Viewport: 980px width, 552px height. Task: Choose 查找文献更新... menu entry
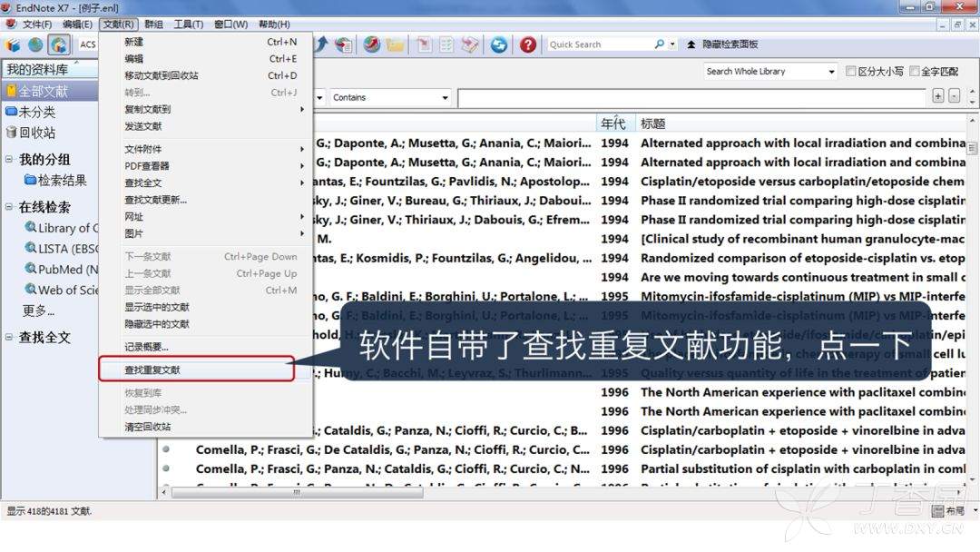[x=206, y=200]
